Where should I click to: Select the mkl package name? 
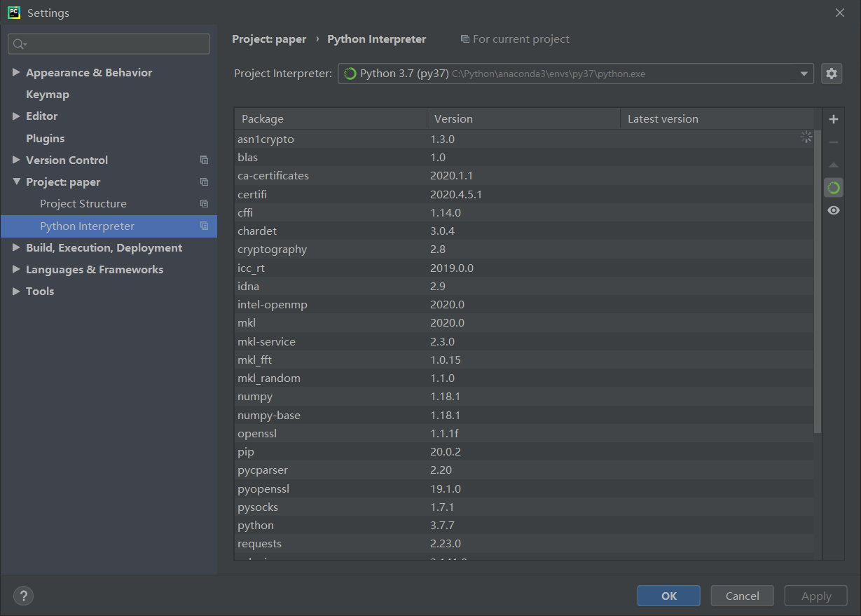247,323
